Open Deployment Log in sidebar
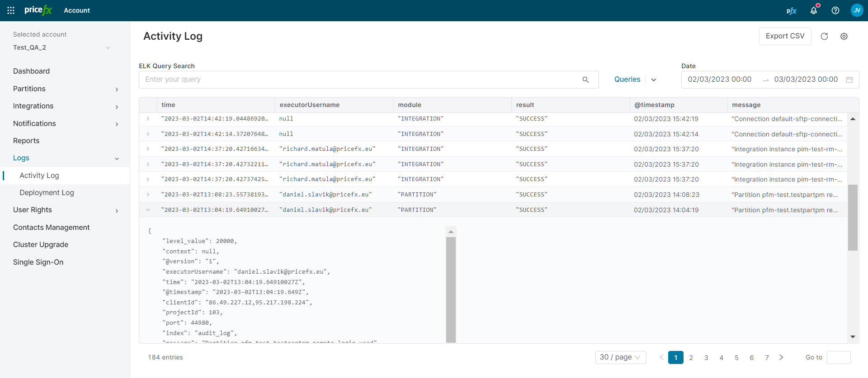 pyautogui.click(x=47, y=192)
